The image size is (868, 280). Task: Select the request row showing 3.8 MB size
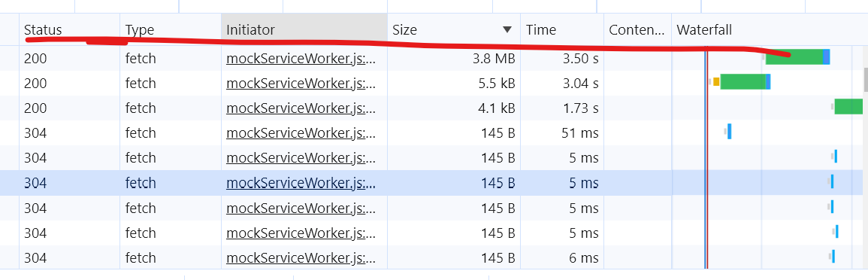[x=432, y=58]
